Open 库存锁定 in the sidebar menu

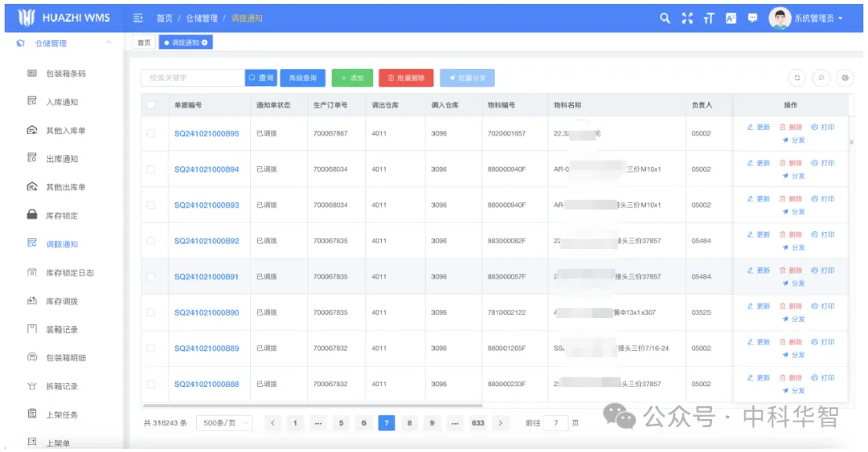coord(62,216)
